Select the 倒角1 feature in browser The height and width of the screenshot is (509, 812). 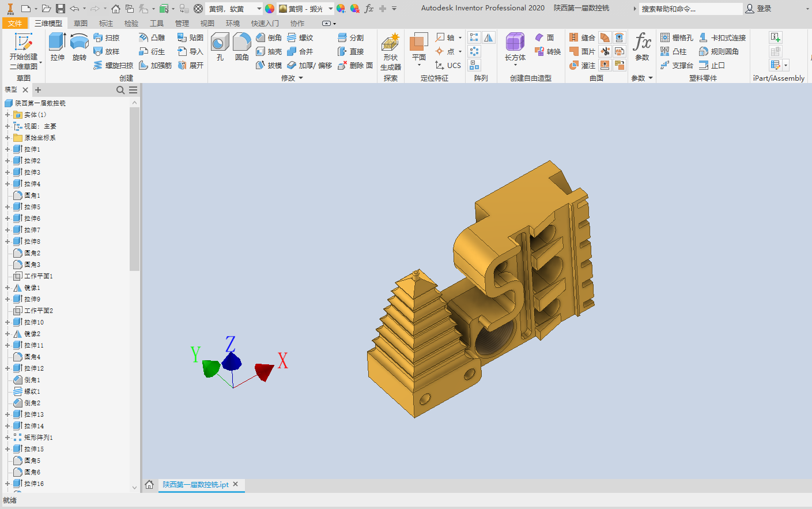32,380
